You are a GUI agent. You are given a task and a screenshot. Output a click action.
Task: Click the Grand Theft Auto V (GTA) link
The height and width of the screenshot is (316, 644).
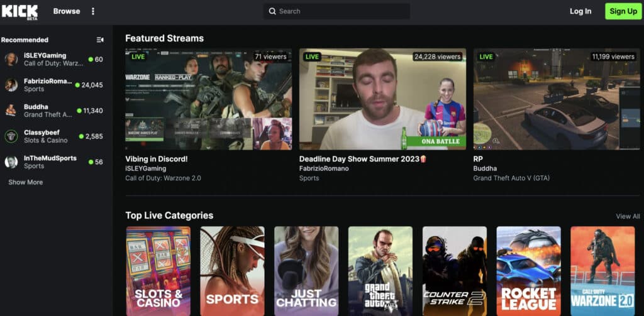click(511, 178)
